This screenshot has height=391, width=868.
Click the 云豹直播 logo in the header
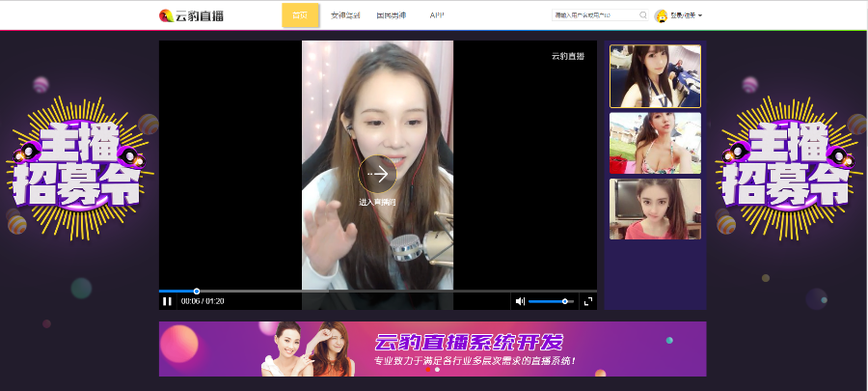pos(192,15)
